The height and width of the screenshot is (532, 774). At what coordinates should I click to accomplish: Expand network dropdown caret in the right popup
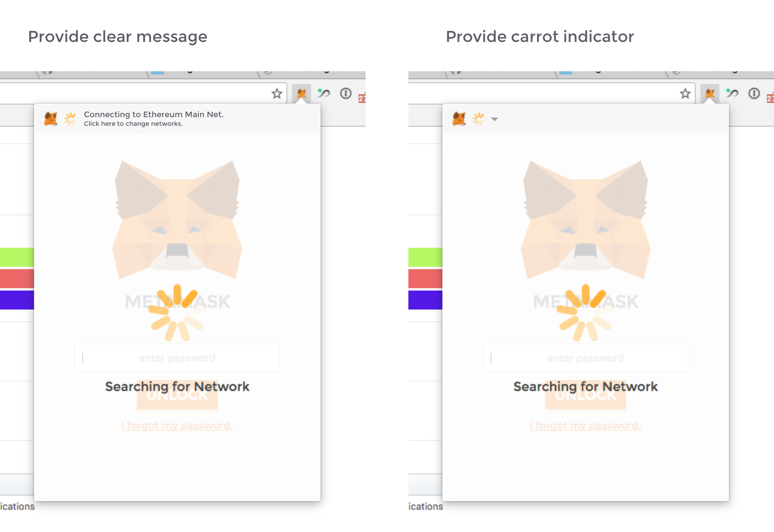pos(495,119)
